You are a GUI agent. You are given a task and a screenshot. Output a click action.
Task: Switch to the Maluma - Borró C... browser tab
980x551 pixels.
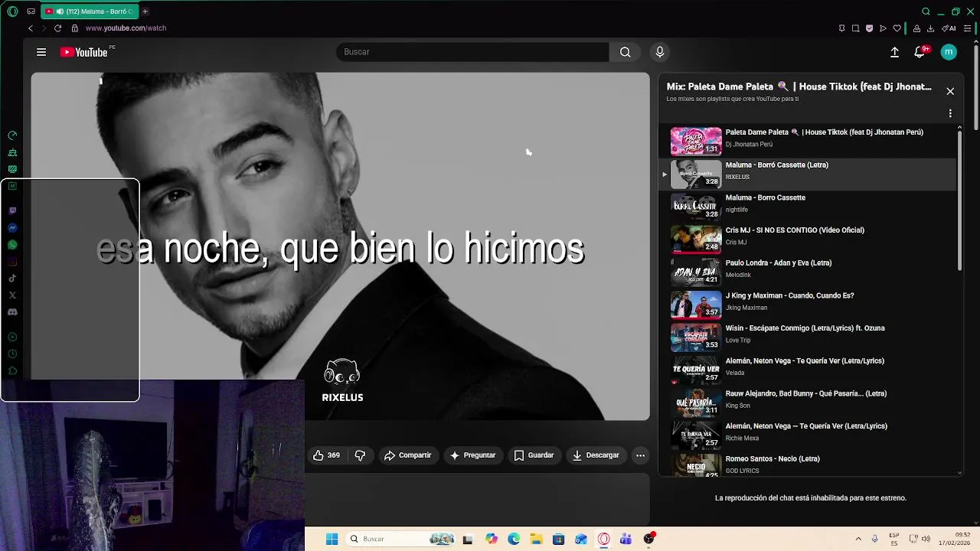(90, 11)
